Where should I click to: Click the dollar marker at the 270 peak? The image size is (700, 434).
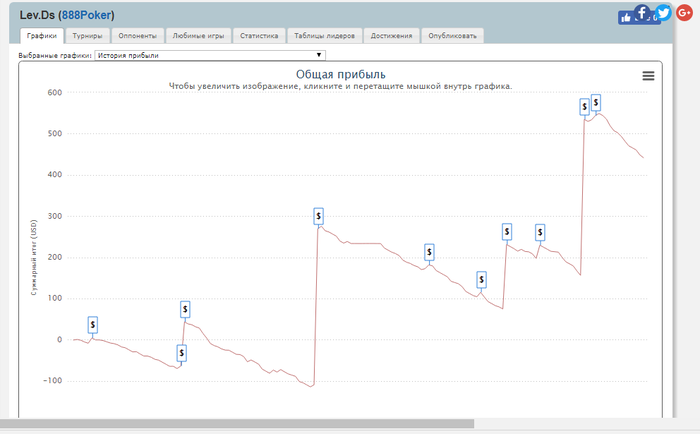tap(318, 216)
